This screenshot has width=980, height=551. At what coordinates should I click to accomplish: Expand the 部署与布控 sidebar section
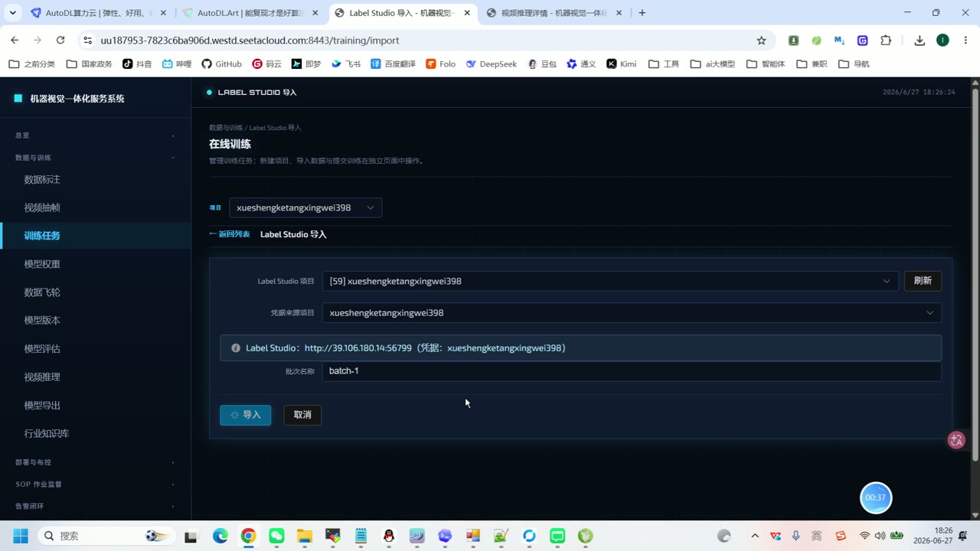pyautogui.click(x=95, y=462)
